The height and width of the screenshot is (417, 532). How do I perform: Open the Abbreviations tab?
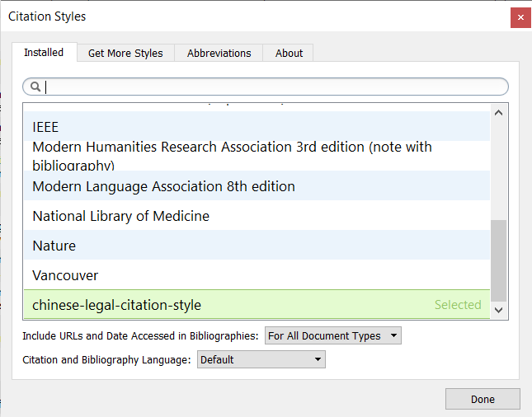(x=219, y=54)
